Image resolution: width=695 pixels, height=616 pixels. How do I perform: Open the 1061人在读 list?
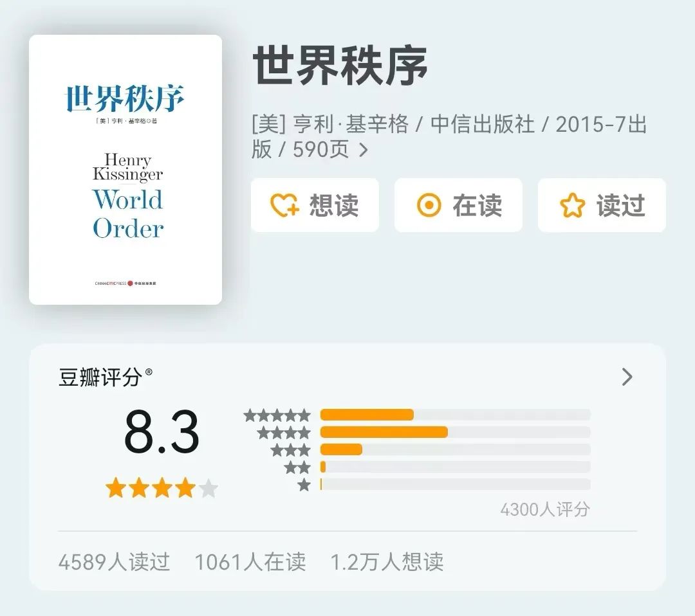click(x=252, y=561)
